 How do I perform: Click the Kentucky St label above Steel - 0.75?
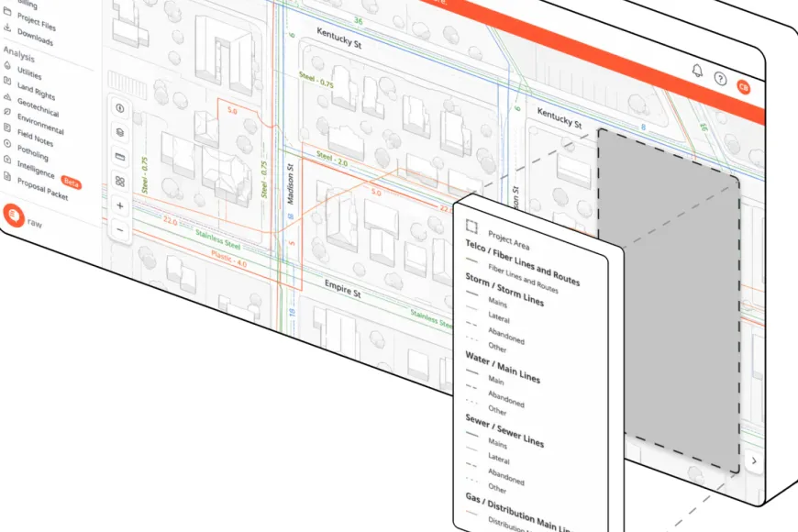(339, 39)
